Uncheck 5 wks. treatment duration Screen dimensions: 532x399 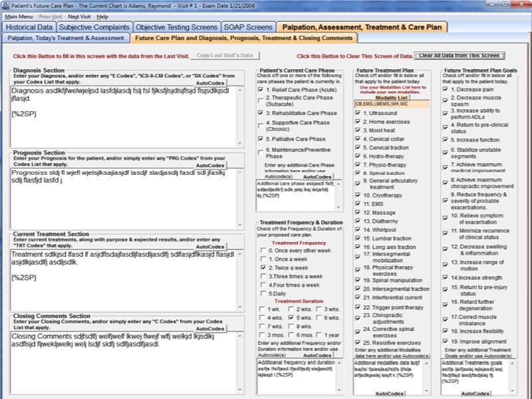click(291, 318)
